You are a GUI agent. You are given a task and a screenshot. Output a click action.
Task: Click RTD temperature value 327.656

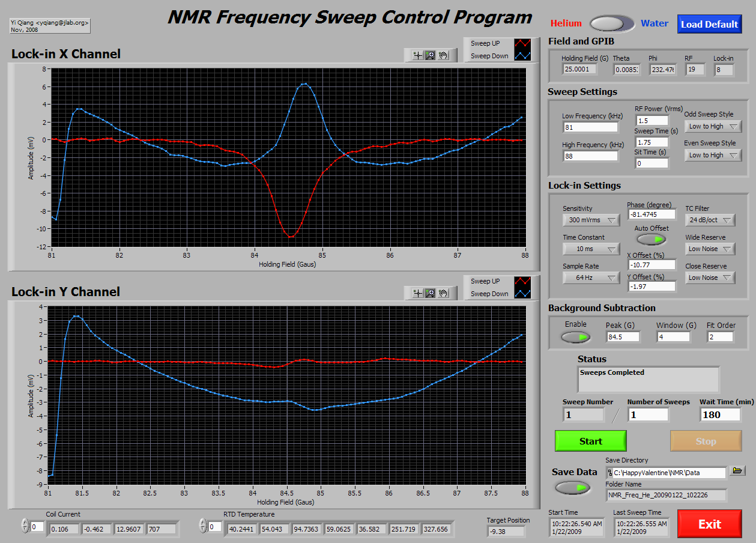(x=435, y=529)
